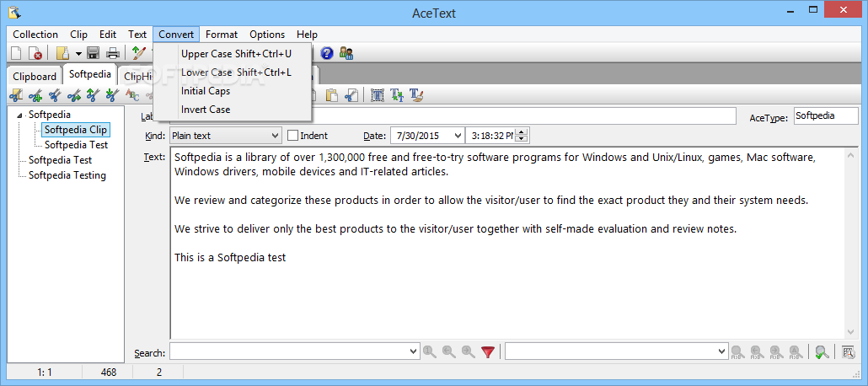Click the text area scroll-down arrow
868x386 pixels.
tap(851, 332)
